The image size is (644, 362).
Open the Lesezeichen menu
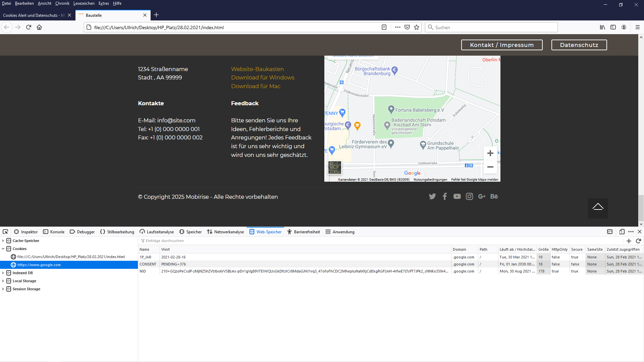(84, 3)
